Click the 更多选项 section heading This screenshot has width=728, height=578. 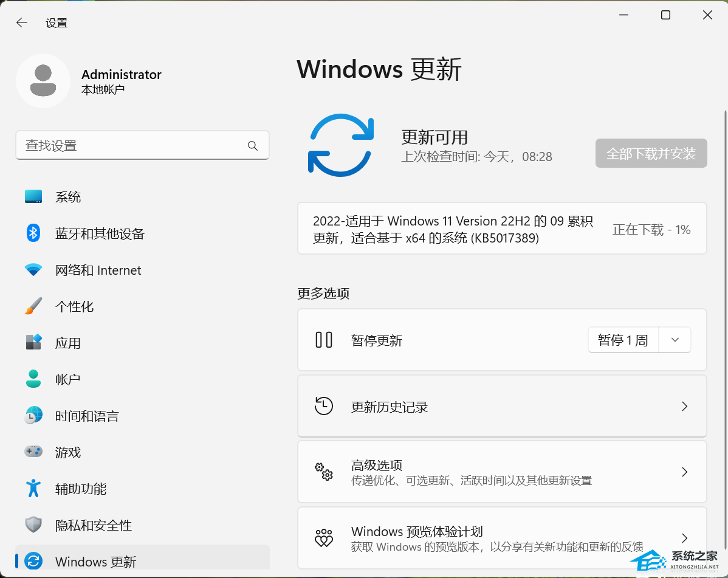(323, 293)
